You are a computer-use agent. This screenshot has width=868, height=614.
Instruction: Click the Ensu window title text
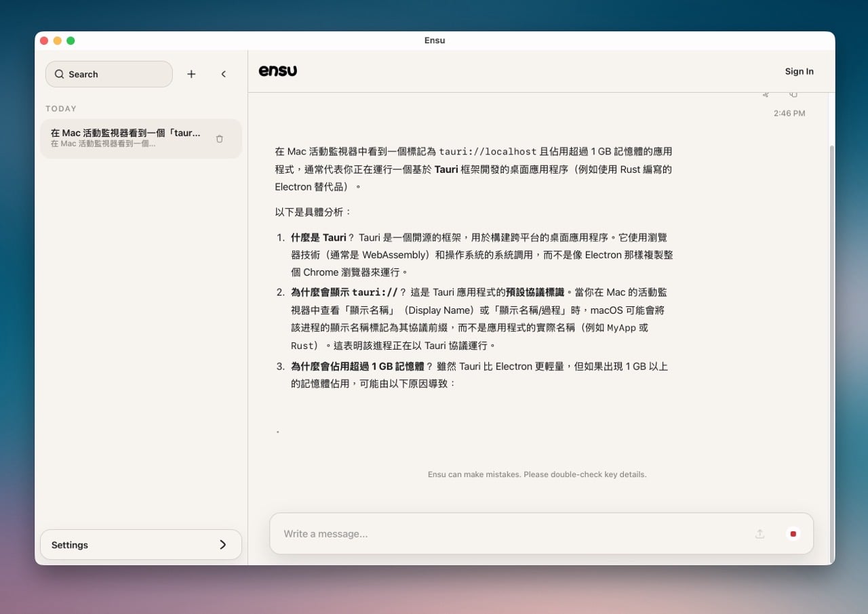[435, 41]
